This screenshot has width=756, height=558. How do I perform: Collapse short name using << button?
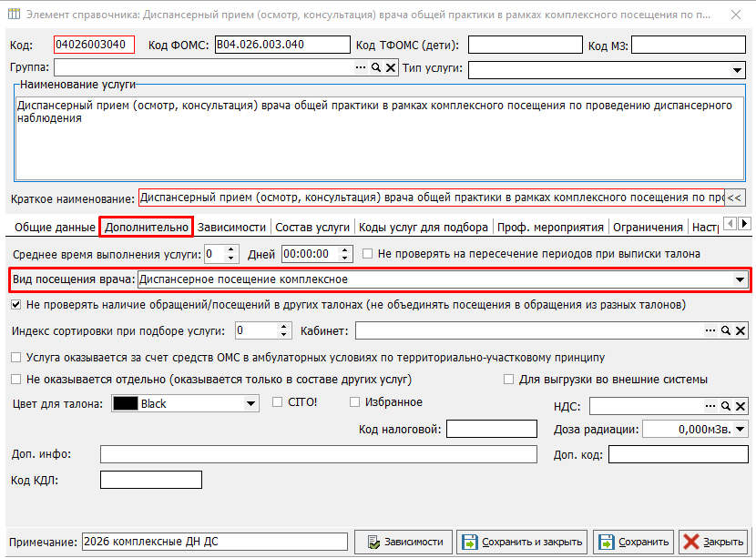(x=735, y=198)
